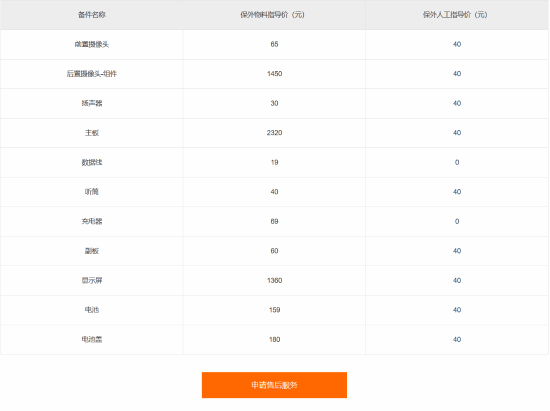Select material price 1360 for 显示屏
This screenshot has height=411, width=550.
click(x=274, y=280)
